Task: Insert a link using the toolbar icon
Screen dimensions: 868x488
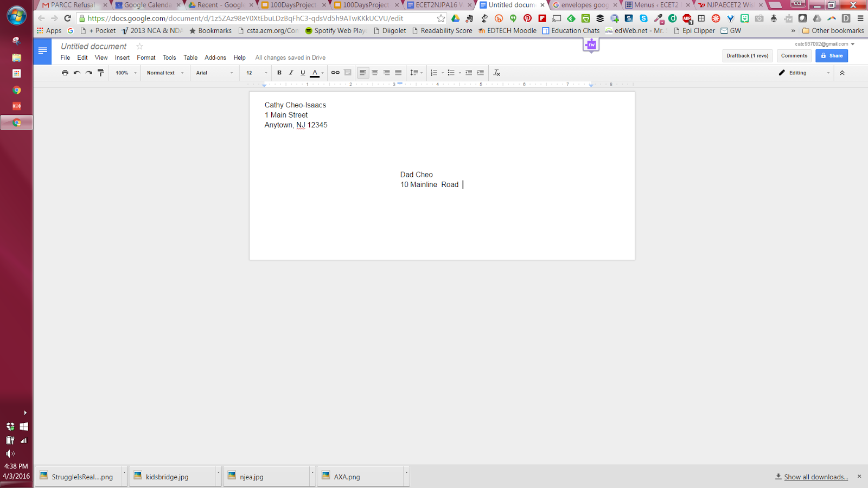Action: (x=335, y=73)
